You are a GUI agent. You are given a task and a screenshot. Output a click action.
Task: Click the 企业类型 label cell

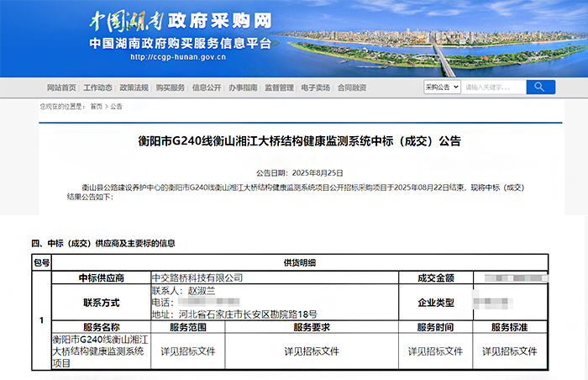436,303
